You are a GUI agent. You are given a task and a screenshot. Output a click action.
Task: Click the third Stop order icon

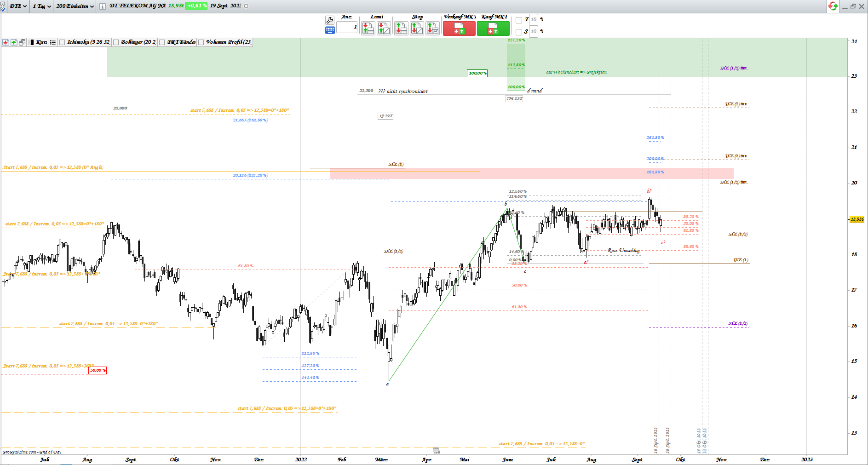tap(432, 29)
